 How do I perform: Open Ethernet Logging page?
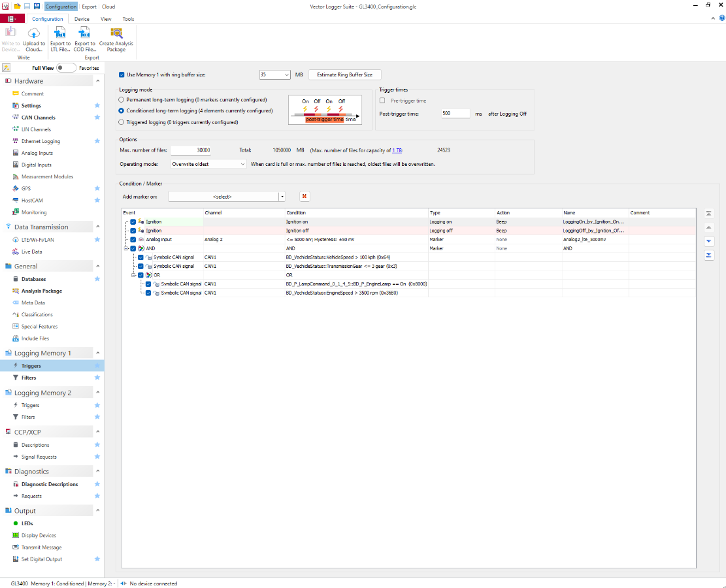pyautogui.click(x=41, y=141)
